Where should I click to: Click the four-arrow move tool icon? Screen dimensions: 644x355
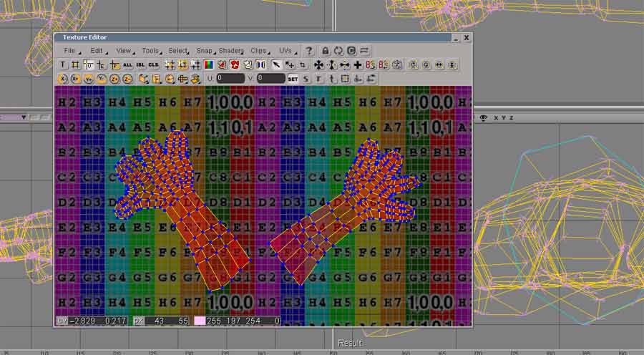coord(319,64)
